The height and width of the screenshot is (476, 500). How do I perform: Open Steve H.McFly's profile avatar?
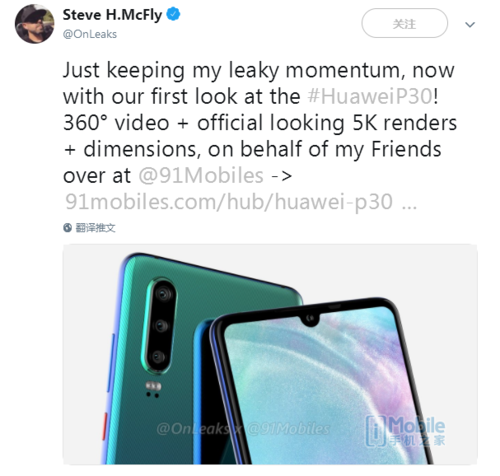tap(34, 24)
